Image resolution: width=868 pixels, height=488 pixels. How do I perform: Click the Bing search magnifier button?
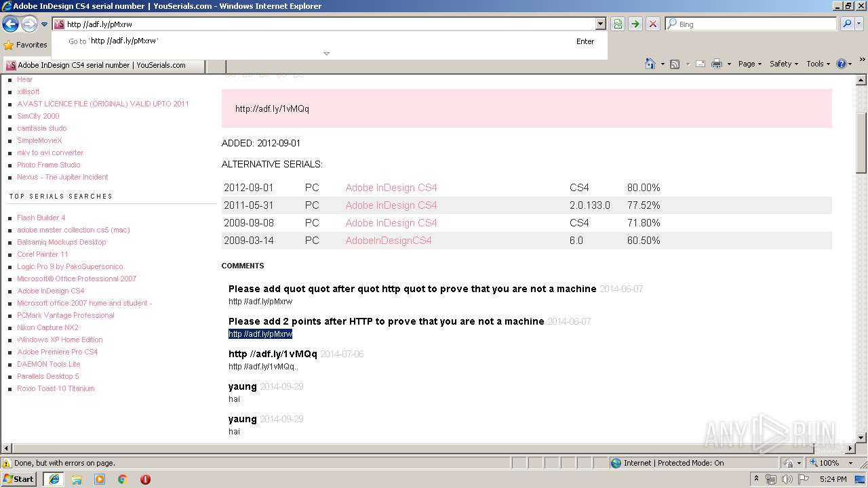pyautogui.click(x=846, y=24)
